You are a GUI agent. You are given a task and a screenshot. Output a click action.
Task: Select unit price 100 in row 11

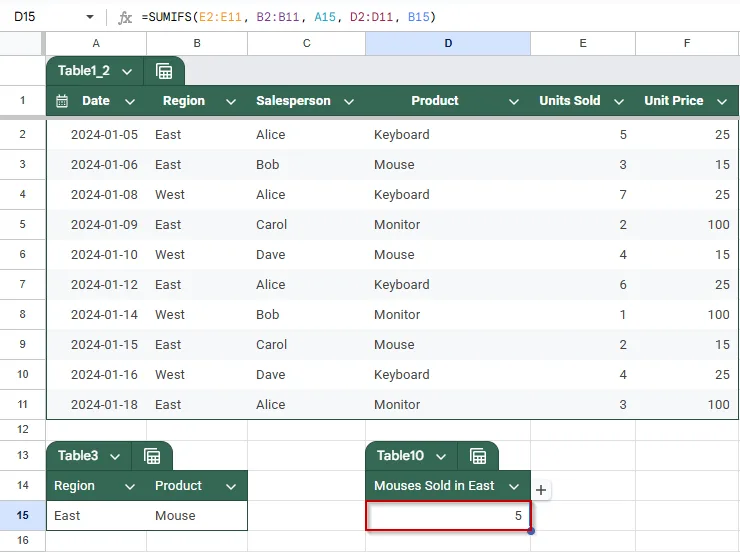pyautogui.click(x=687, y=405)
